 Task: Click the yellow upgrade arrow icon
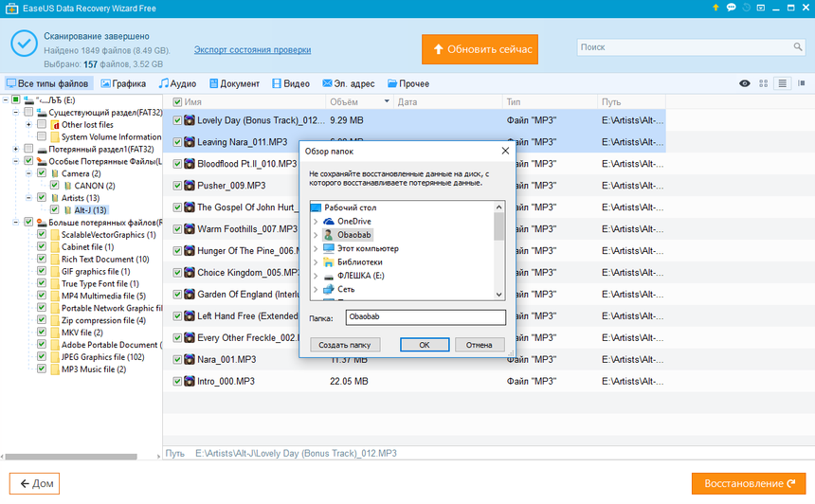point(715,8)
